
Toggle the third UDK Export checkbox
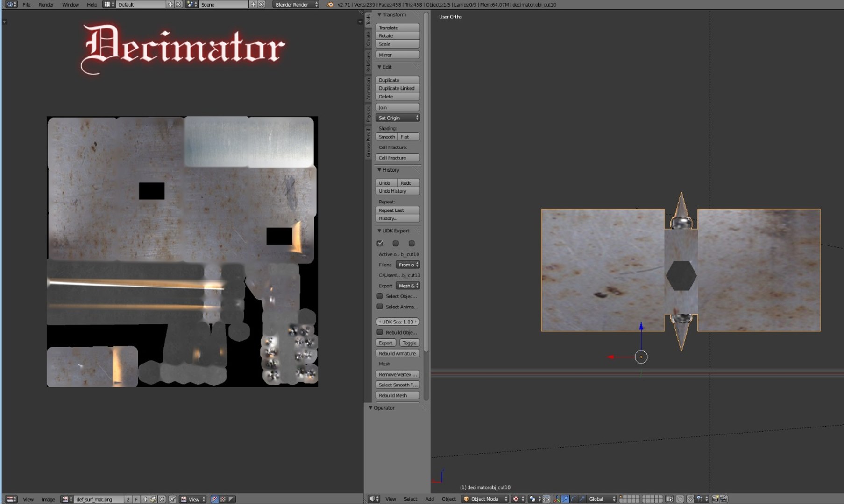pos(411,243)
